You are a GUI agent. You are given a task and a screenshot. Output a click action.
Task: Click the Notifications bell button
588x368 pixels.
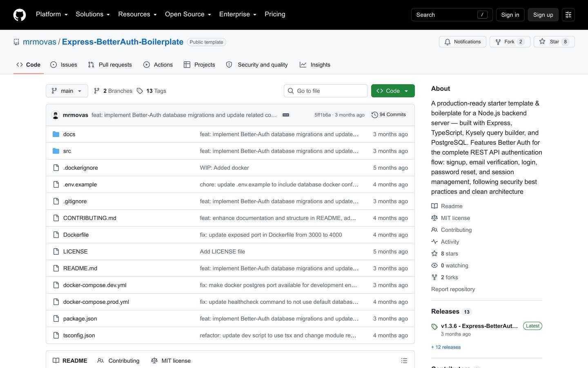tap(463, 42)
